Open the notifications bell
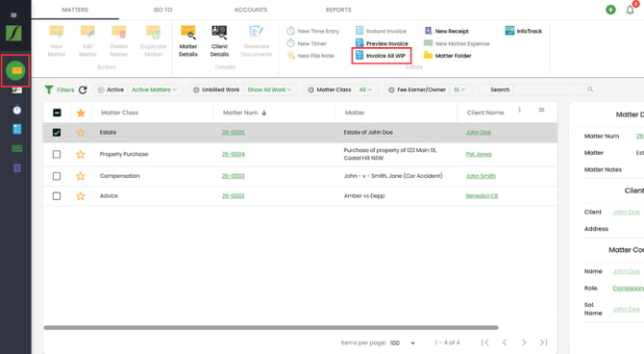644x354 pixels. pos(630,10)
